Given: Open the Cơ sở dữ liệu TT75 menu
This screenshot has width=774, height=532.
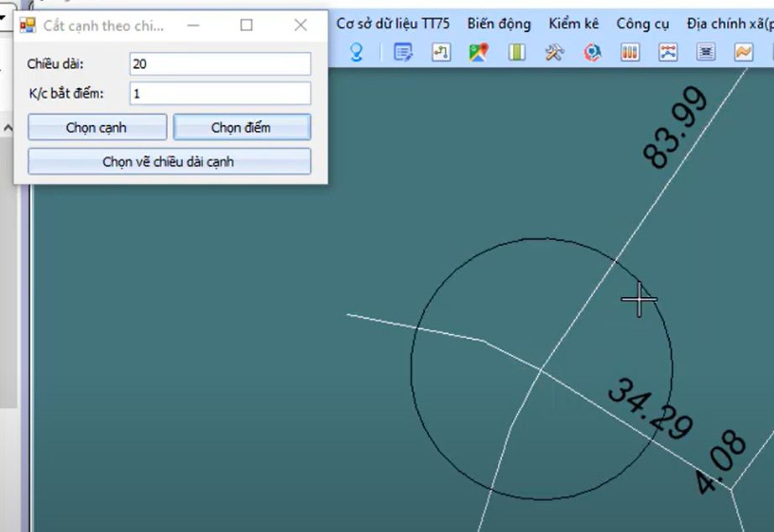Looking at the screenshot, I should 393,23.
